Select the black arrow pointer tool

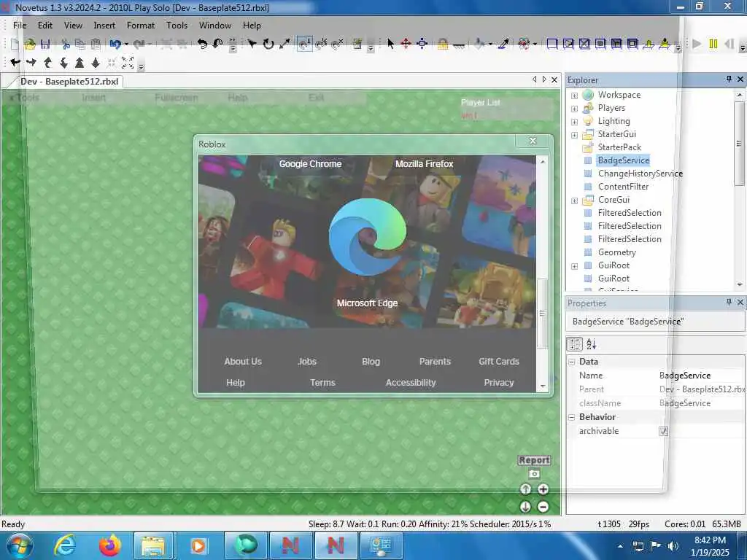coord(391,44)
